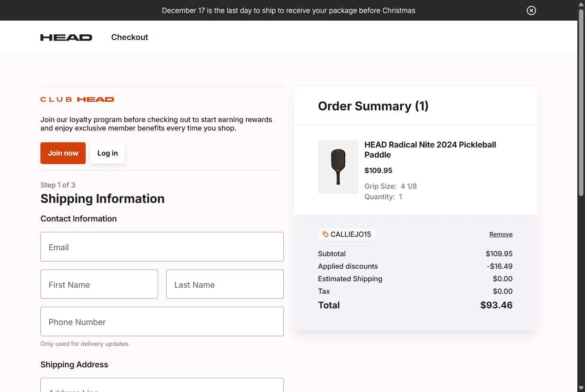Click the Subtotal $109.95 value
The width and height of the screenshot is (585, 392).
tap(499, 254)
